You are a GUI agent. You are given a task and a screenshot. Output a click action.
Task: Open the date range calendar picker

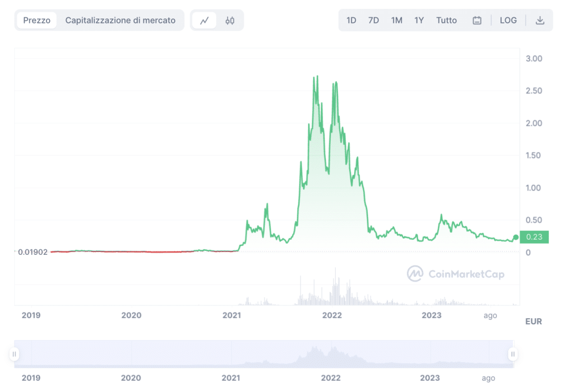477,20
